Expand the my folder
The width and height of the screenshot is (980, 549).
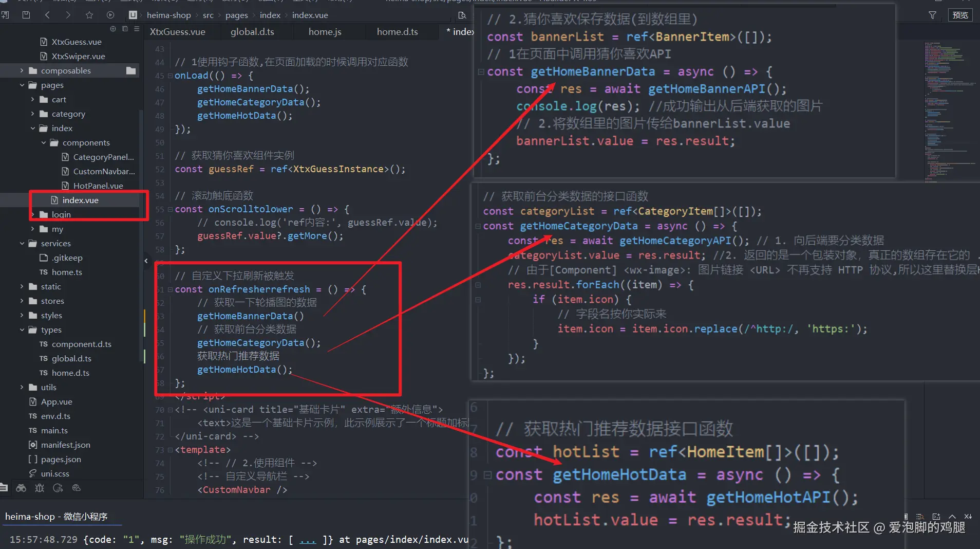tap(32, 229)
